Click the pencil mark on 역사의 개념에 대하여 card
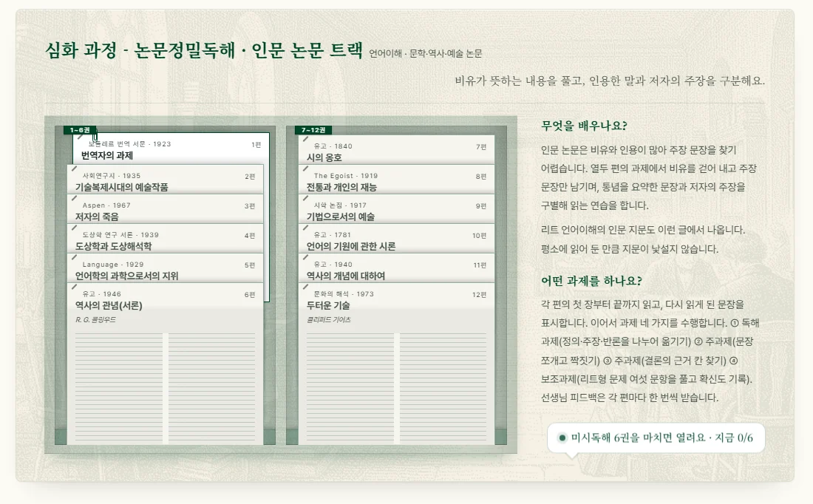The image size is (813, 504). pos(305,257)
